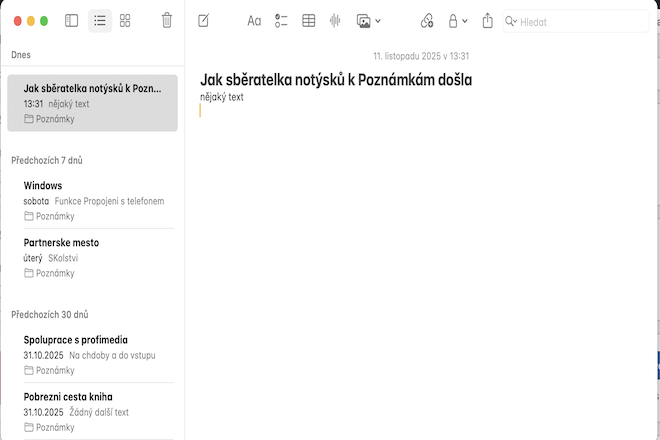Insert a table into the note
The height and width of the screenshot is (440, 660).
tap(309, 21)
